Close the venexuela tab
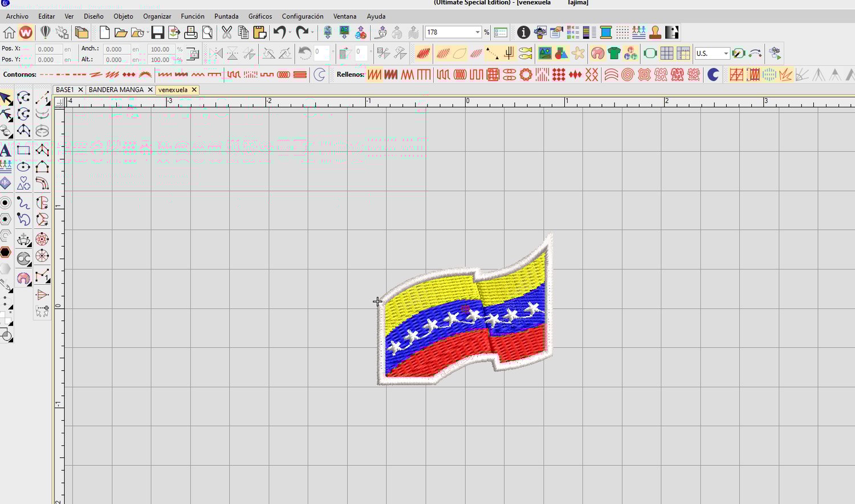855x504 pixels. pos(194,90)
